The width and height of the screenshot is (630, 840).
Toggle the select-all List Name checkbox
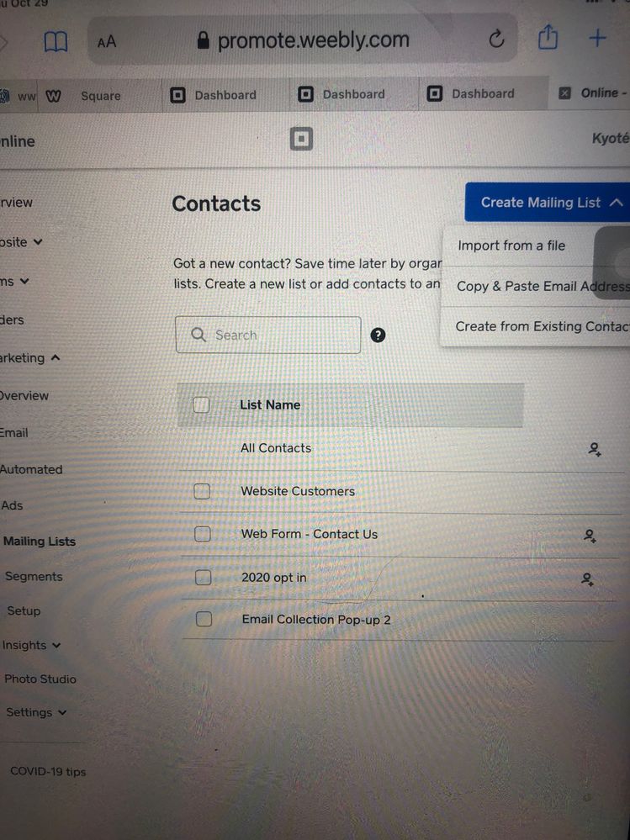201,404
